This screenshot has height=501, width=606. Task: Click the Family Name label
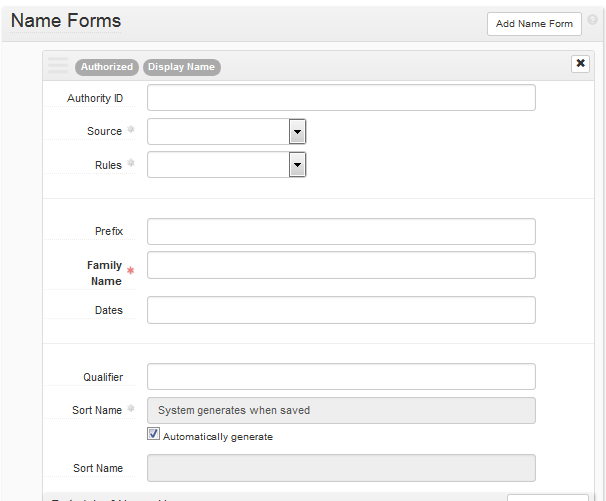pyautogui.click(x=105, y=273)
